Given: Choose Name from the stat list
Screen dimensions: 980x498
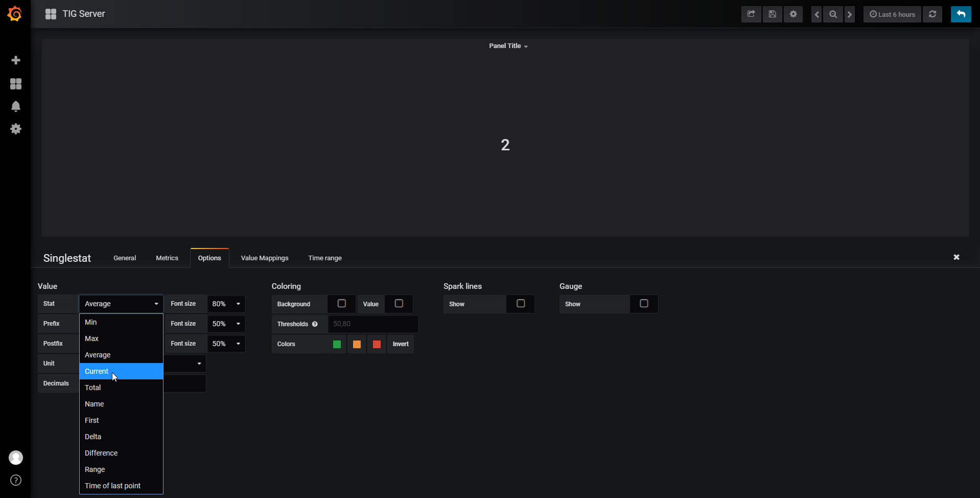Looking at the screenshot, I should click(121, 404).
